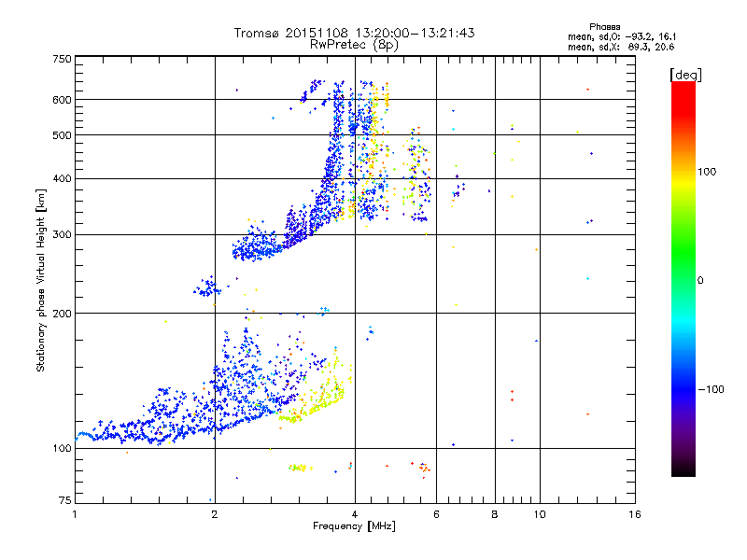Click the rainbow phase colorbar
Viewport: 747px width, 560px height.
click(684, 278)
